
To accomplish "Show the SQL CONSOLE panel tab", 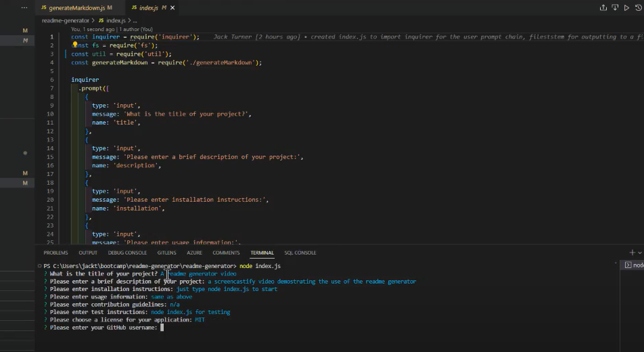I will pos(300,252).
